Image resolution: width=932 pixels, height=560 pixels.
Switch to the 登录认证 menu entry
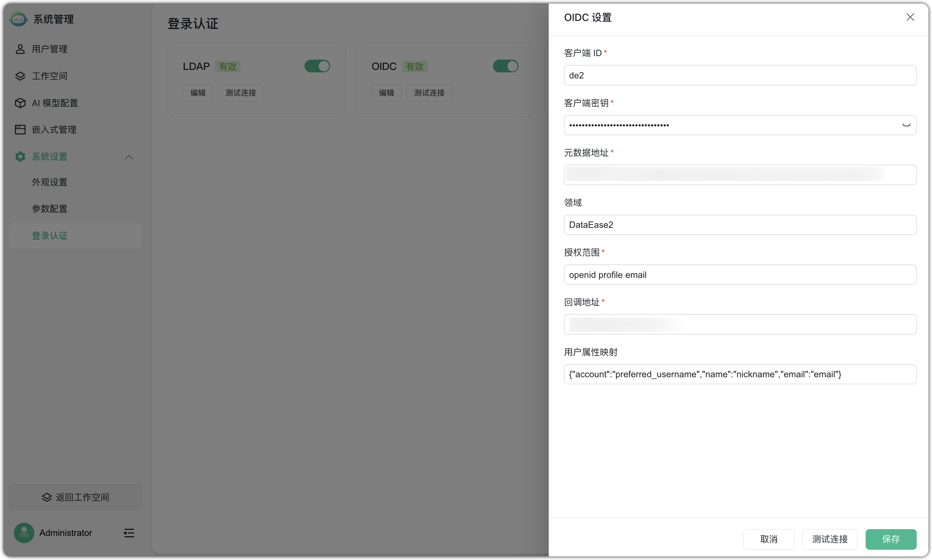coord(49,236)
